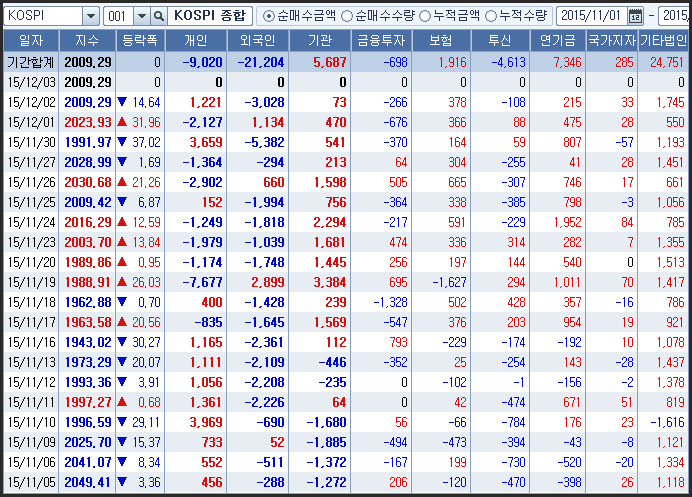The image size is (692, 497).
Task: Click pension fund total 7,346
Action: 567,62
